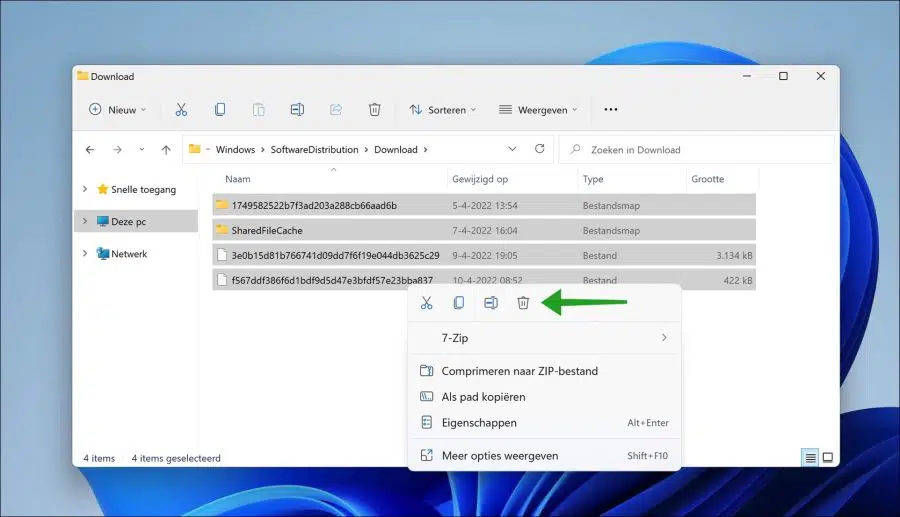This screenshot has width=900, height=517.
Task: Open the 7-Zip submenu
Action: [x=544, y=338]
